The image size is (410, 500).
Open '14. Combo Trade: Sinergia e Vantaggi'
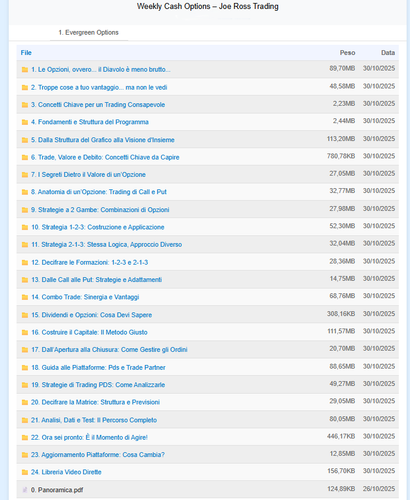tap(85, 297)
